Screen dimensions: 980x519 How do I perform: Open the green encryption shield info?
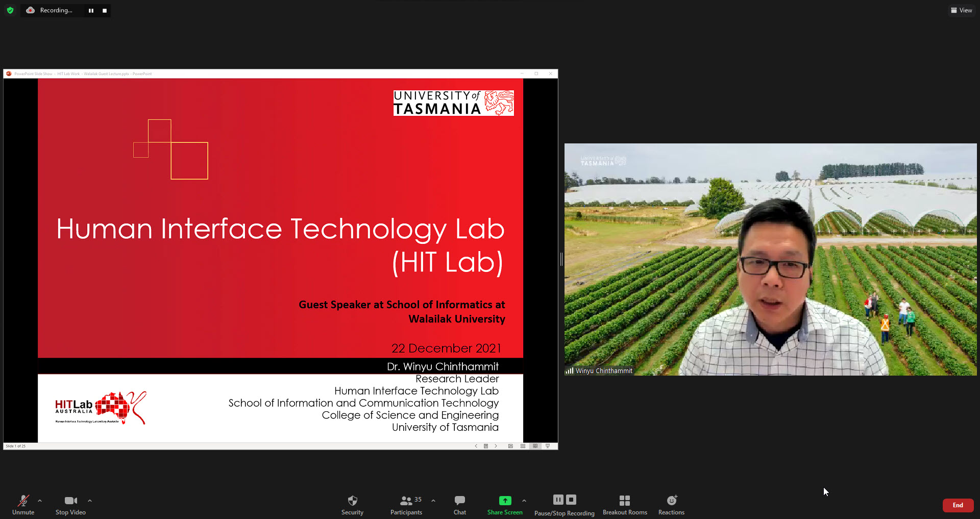pyautogui.click(x=10, y=10)
